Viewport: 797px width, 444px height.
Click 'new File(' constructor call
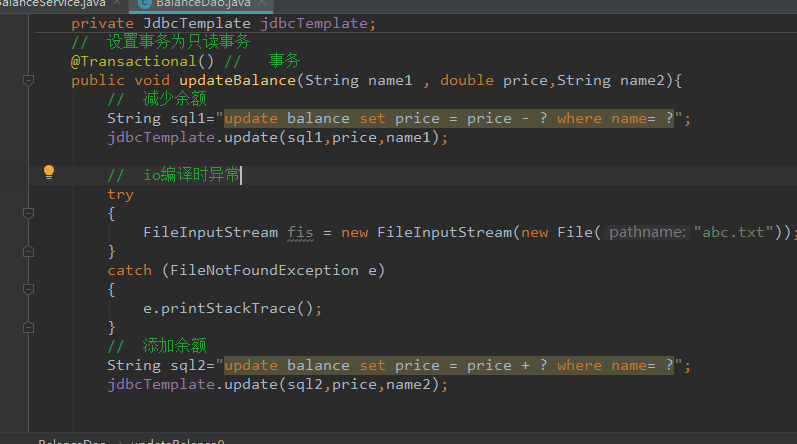(x=561, y=233)
